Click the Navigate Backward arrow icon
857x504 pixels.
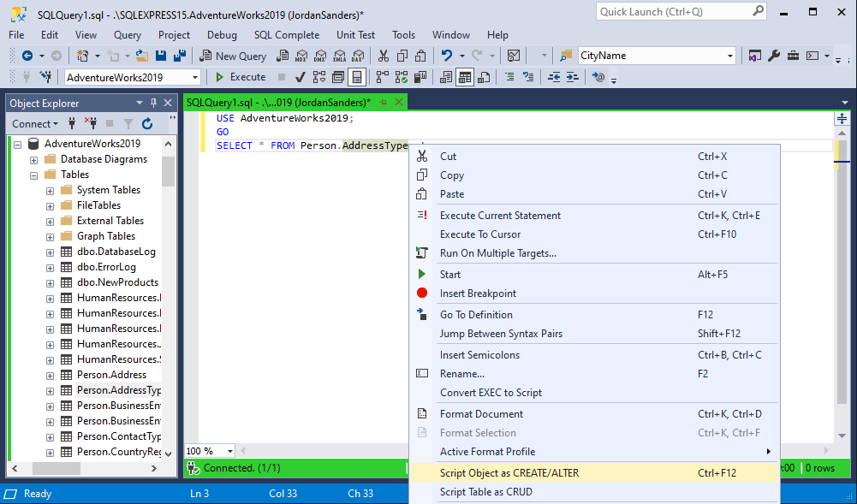click(x=27, y=56)
